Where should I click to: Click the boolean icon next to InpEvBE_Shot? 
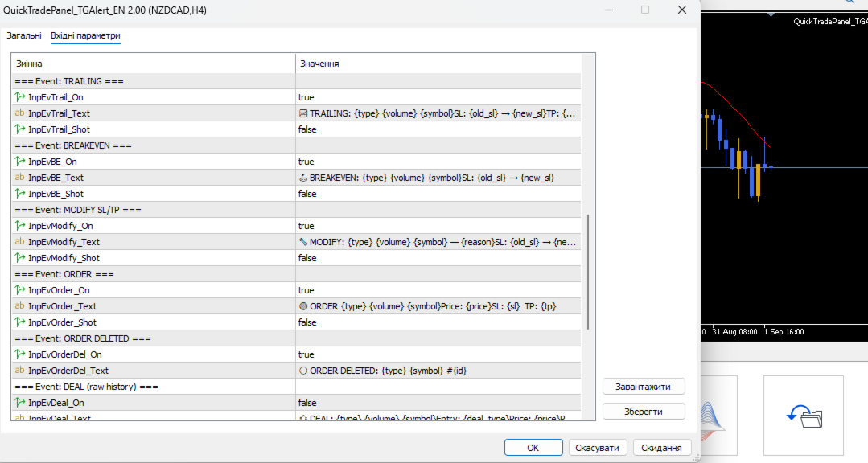click(20, 194)
